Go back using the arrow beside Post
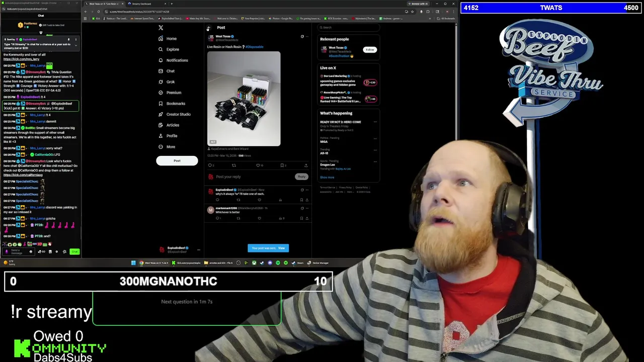The height and width of the screenshot is (362, 644). tap(208, 28)
